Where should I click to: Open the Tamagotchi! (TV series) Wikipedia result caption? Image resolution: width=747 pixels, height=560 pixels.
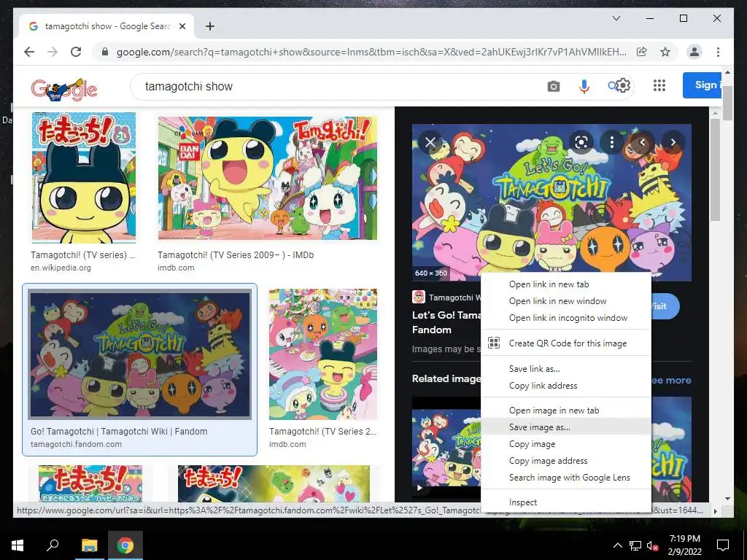[x=83, y=254]
